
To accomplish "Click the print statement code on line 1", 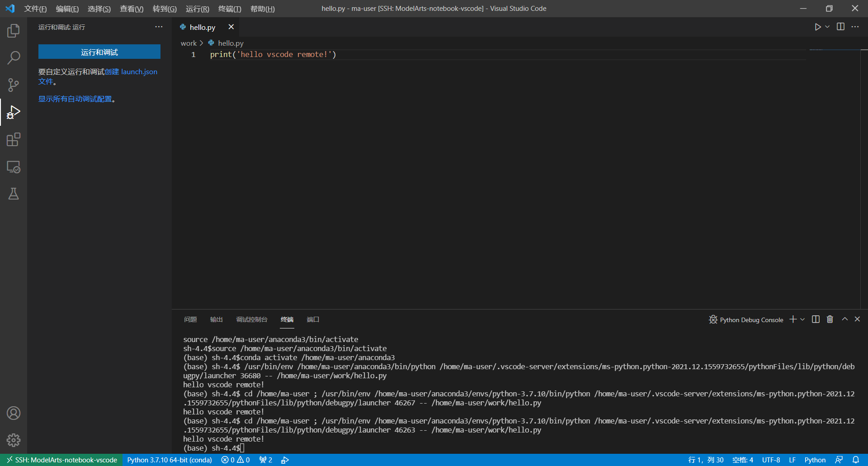I will click(x=273, y=55).
